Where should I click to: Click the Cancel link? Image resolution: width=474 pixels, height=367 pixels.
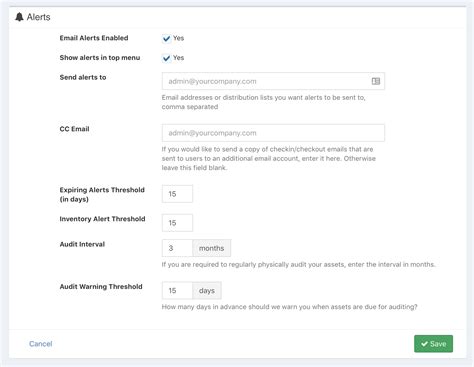tap(41, 344)
